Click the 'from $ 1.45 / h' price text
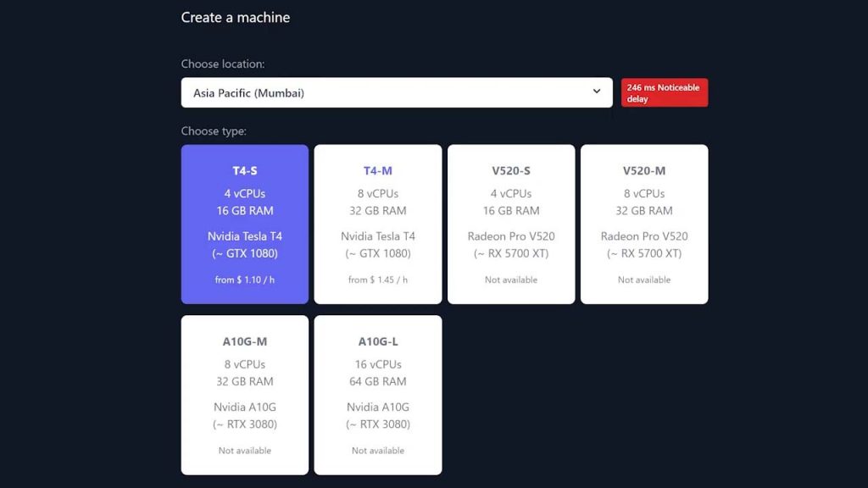 pos(377,280)
